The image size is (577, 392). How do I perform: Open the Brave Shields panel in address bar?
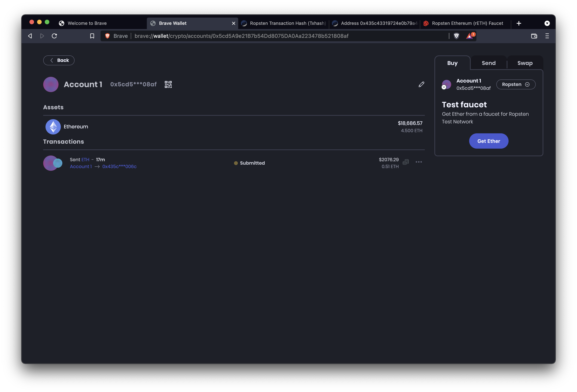tap(456, 36)
